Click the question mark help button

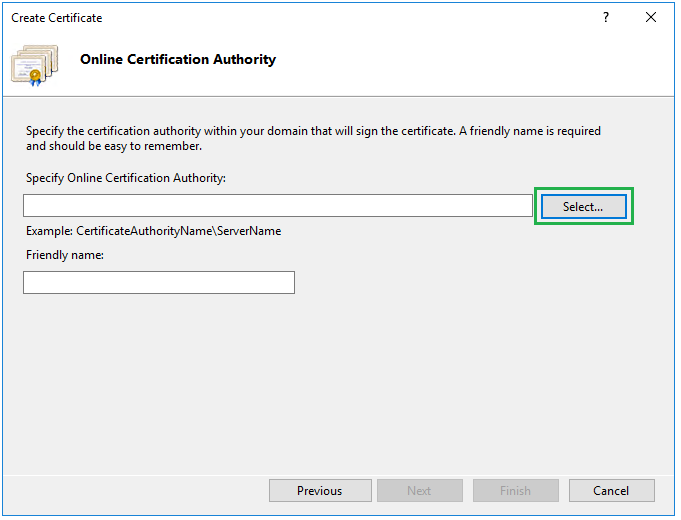[x=606, y=17]
